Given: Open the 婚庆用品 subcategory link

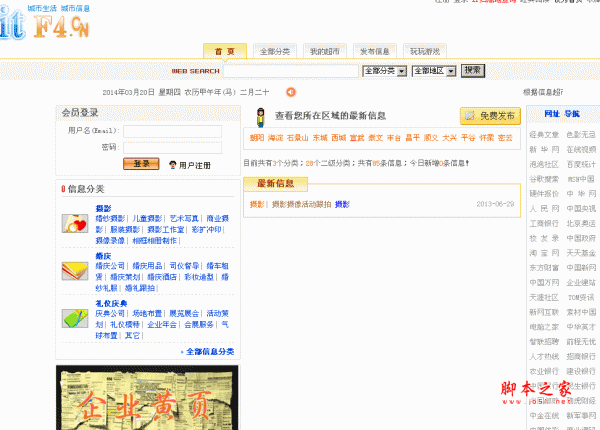Looking at the screenshot, I should tap(147, 266).
